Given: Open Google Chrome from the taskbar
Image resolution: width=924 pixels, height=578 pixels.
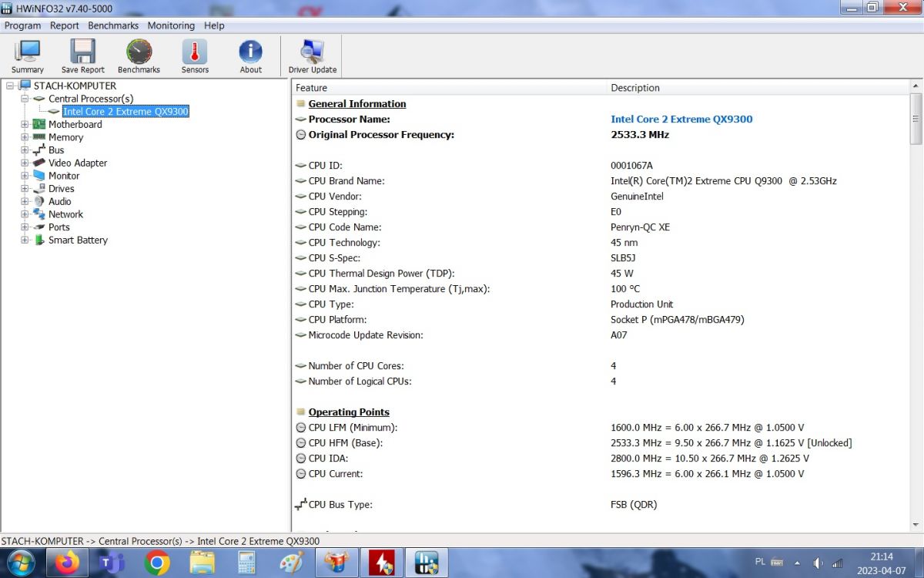Looking at the screenshot, I should click(156, 563).
